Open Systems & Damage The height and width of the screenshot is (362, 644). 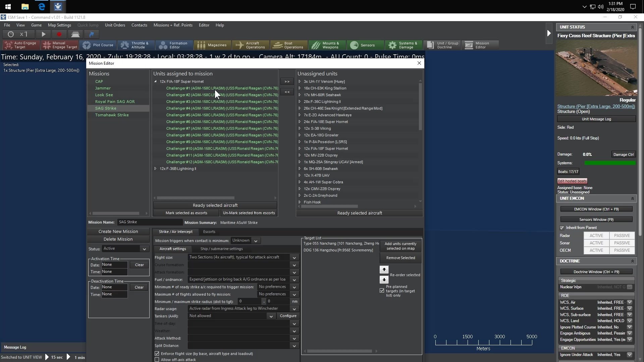click(x=404, y=45)
